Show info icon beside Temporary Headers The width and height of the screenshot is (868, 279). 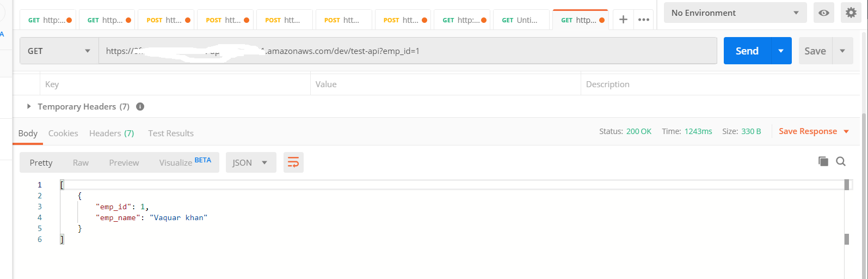click(140, 106)
